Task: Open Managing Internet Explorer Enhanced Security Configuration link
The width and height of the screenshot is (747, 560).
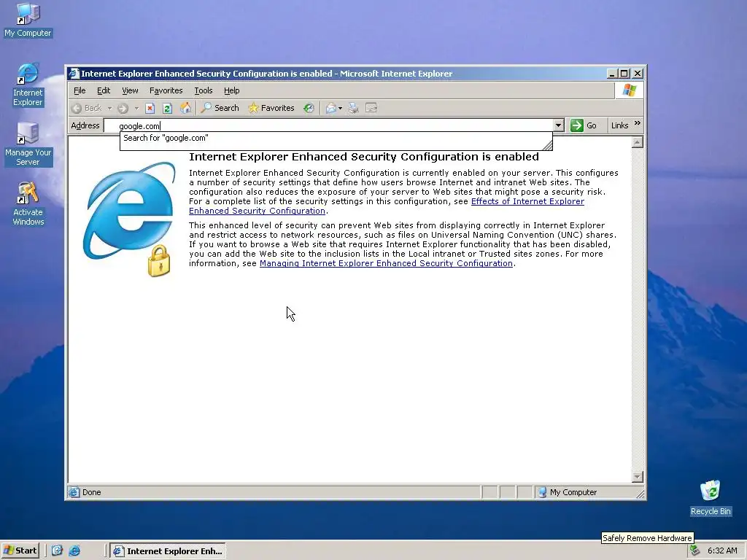Action: pyautogui.click(x=386, y=263)
